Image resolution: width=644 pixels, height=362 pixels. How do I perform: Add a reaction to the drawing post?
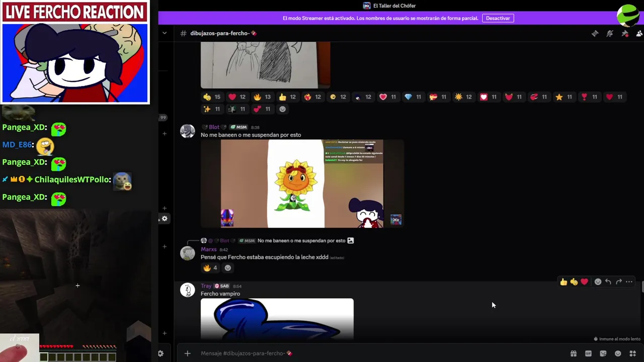click(283, 109)
